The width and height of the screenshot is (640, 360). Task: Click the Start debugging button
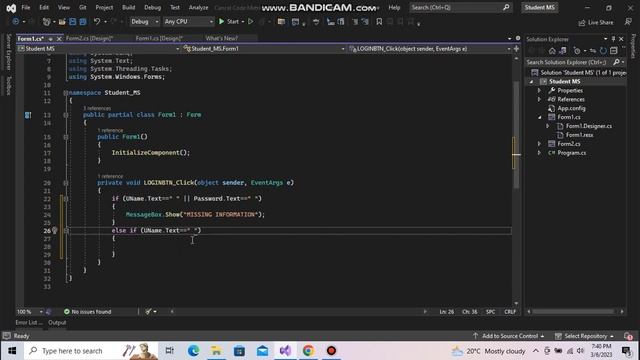tap(229, 22)
